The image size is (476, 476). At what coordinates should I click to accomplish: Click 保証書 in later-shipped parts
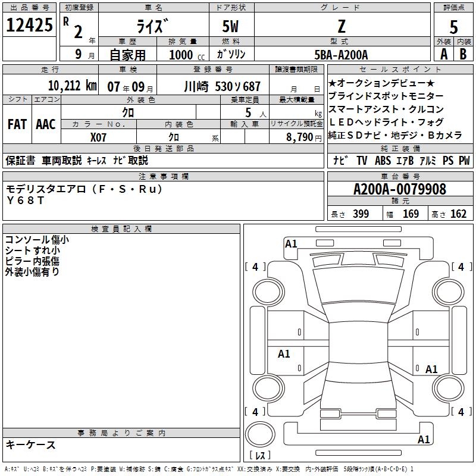[x=20, y=160]
